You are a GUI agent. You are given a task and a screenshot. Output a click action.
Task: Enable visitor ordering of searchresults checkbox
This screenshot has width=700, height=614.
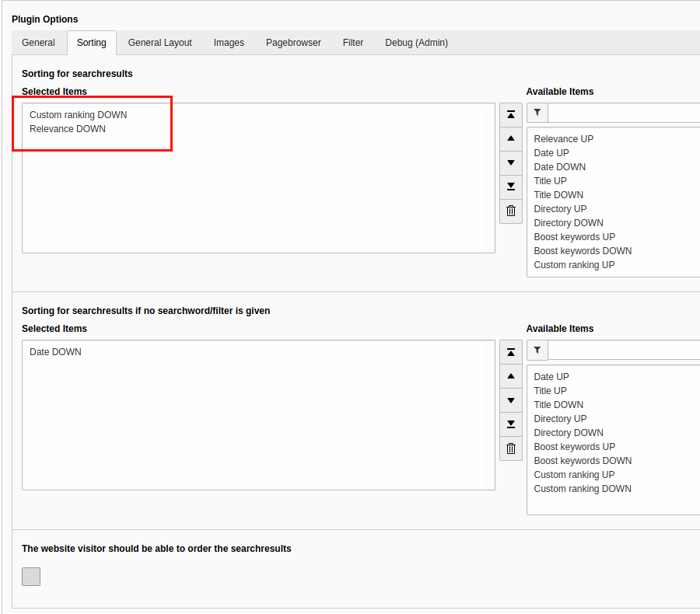coord(31,577)
